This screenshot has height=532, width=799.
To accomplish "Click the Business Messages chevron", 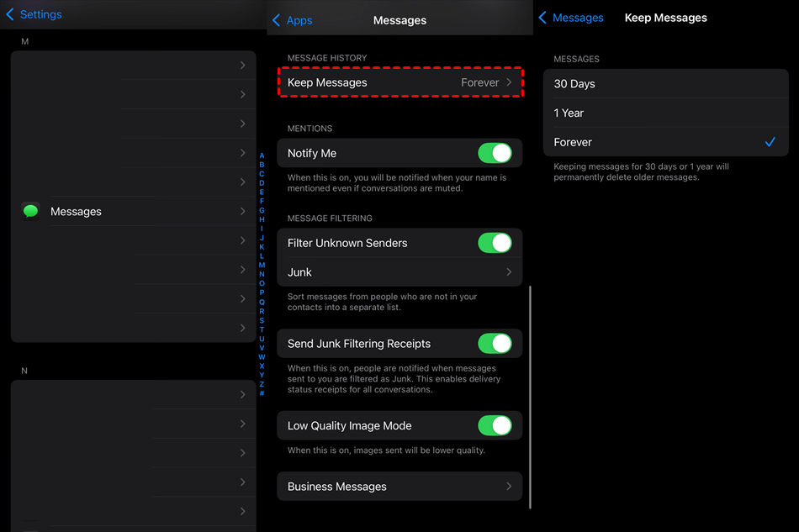I will [x=509, y=487].
